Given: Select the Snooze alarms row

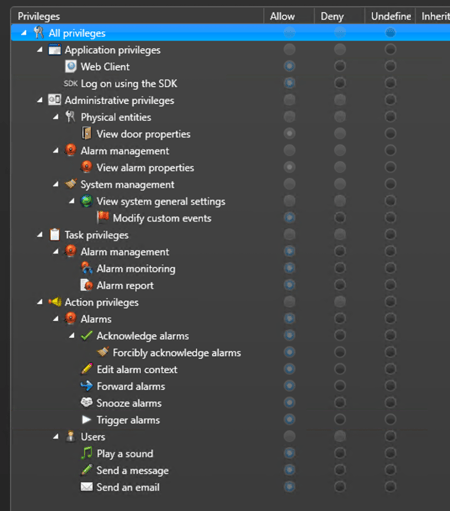Looking at the screenshot, I should 230,403.
